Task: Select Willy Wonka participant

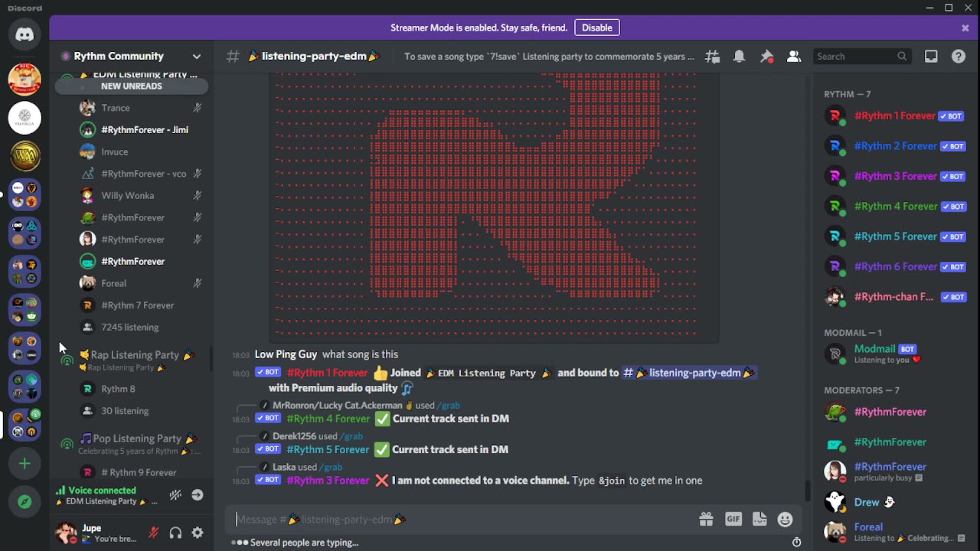Action: (x=141, y=196)
